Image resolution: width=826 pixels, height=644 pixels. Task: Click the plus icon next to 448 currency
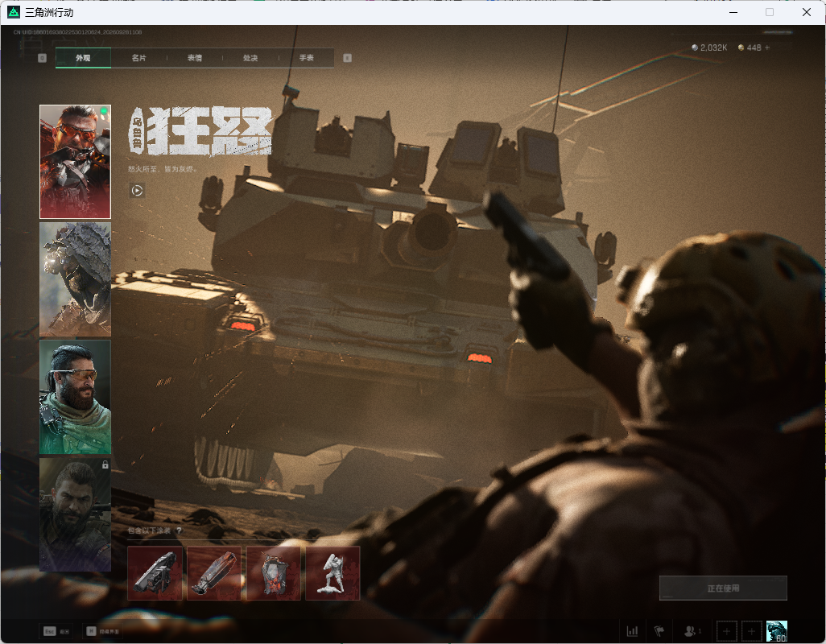[767, 47]
